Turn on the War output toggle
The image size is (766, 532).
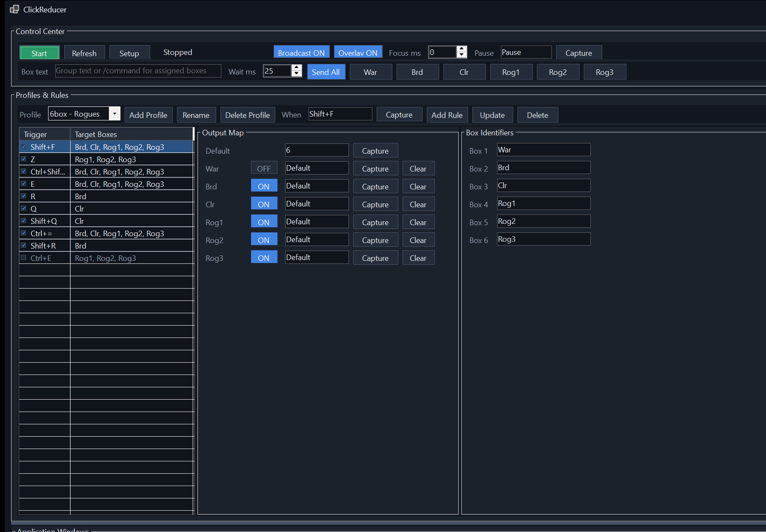pyautogui.click(x=264, y=168)
